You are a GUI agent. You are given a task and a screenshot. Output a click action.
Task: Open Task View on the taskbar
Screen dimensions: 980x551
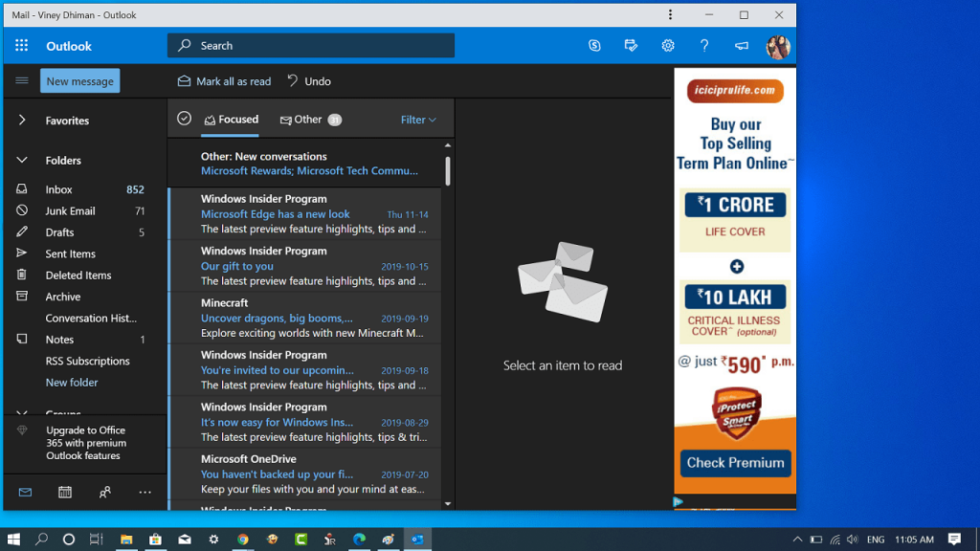coord(97,540)
